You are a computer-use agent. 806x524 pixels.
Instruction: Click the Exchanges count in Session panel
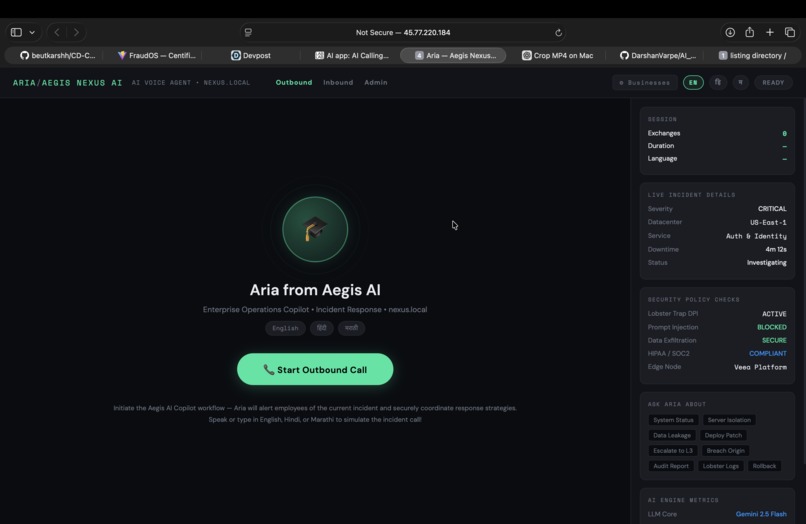point(784,134)
